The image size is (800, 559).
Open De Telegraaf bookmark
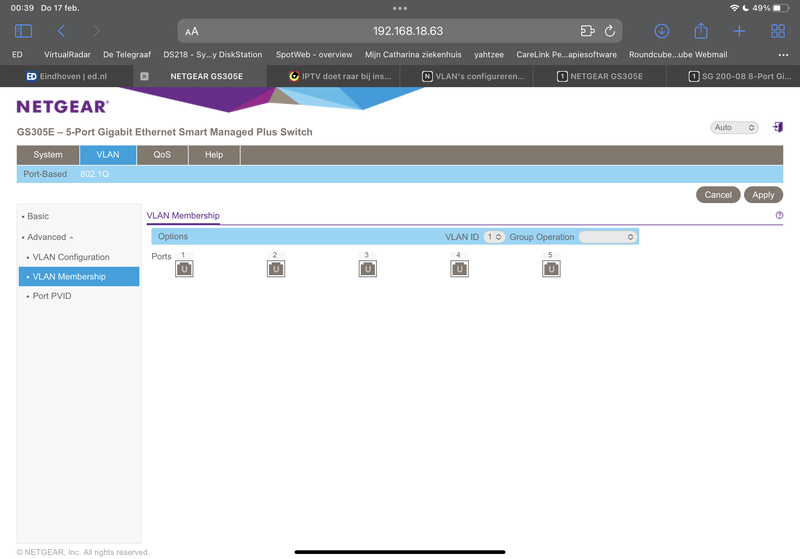coord(127,55)
